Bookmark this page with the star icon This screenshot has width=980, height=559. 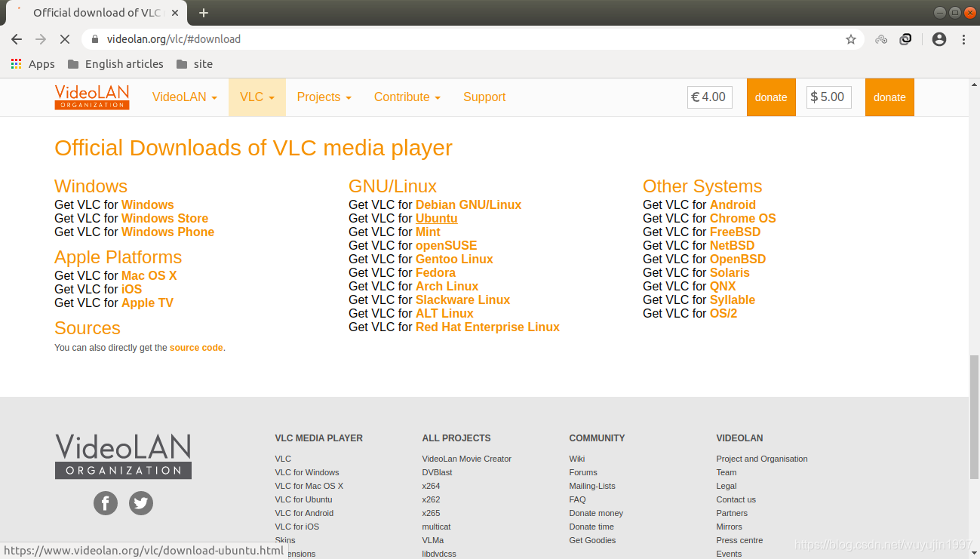[x=851, y=39]
